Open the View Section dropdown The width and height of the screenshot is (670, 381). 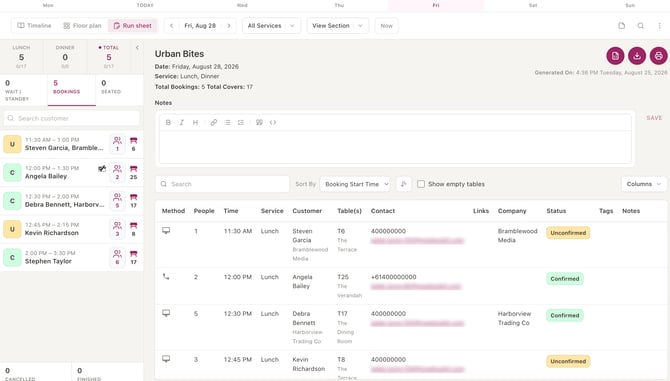[338, 26]
